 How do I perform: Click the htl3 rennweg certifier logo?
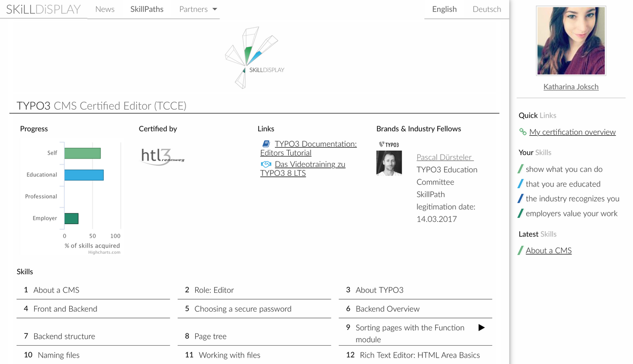click(162, 156)
